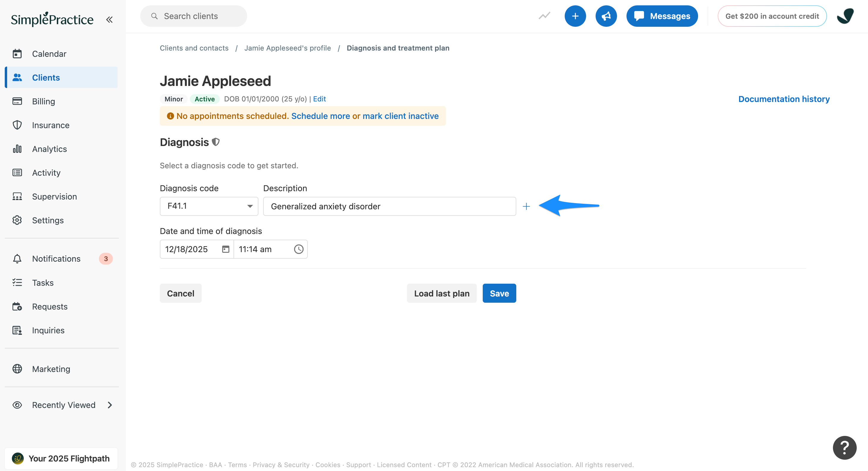Open Your 2025 Flightpath banner
This screenshot has height=471, width=868.
click(61, 458)
